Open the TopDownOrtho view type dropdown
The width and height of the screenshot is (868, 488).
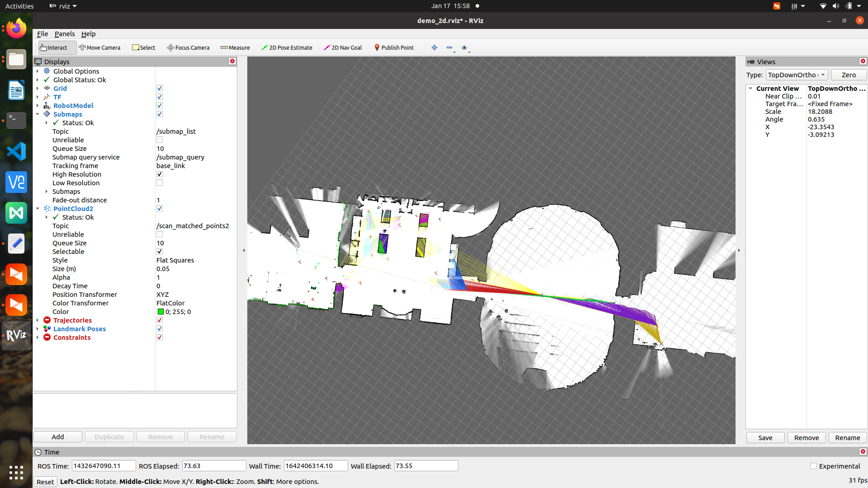(797, 75)
